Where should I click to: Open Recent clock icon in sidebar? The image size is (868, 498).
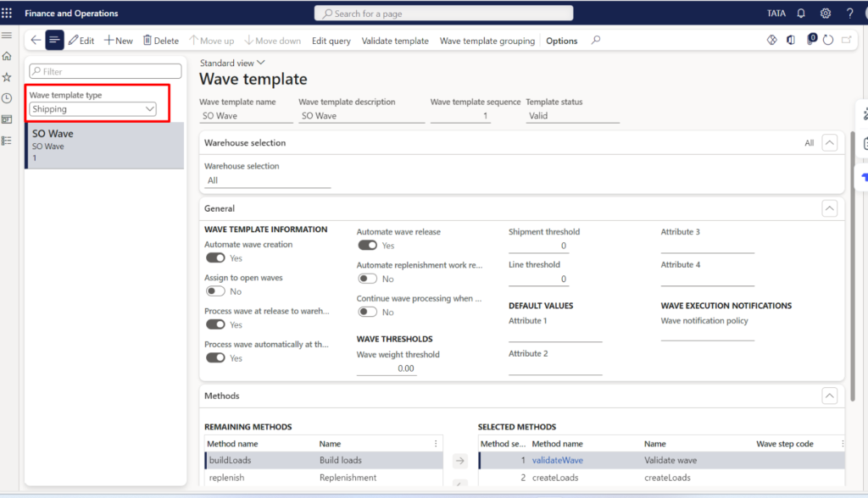pos(7,98)
